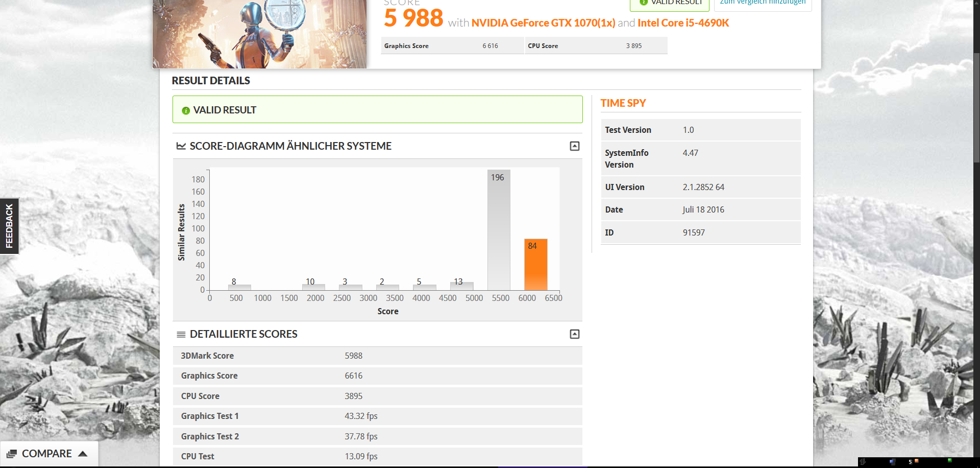This screenshot has height=468, width=980.
Task: Click the stacked windows icon next to COMPARE
Action: [x=12, y=454]
